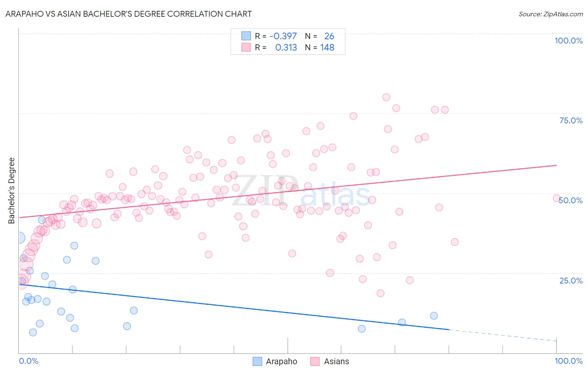
Task: Click the 50.0% y-axis tick label
Action: 571,200
